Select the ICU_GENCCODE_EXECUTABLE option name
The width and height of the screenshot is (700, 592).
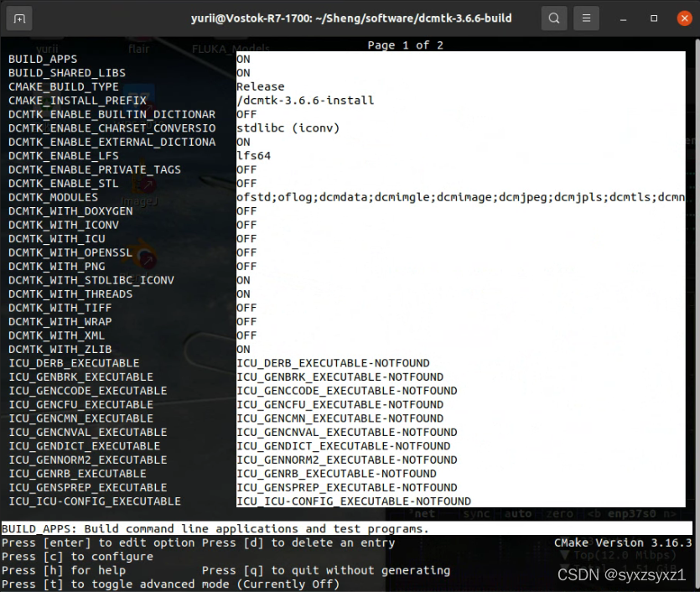[x=88, y=391]
